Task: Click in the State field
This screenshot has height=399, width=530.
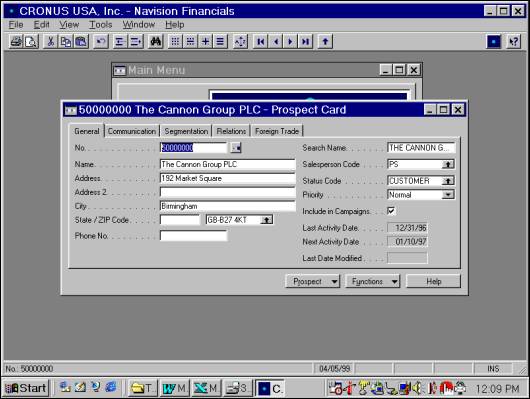Action: coord(180,220)
